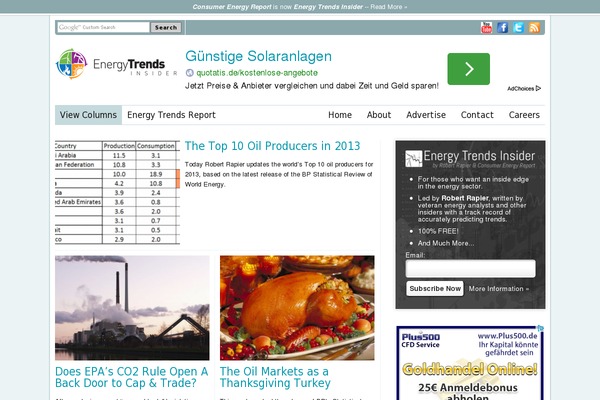The width and height of the screenshot is (600, 400).
Task: Open the YouTube social icon
Action: click(x=486, y=28)
